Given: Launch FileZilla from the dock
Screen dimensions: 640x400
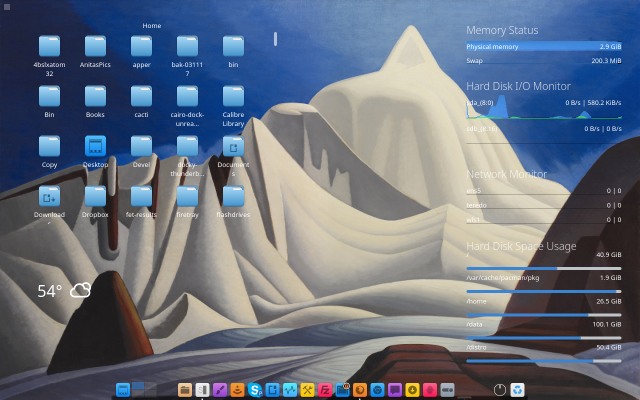Looking at the screenshot, I should click(325, 390).
